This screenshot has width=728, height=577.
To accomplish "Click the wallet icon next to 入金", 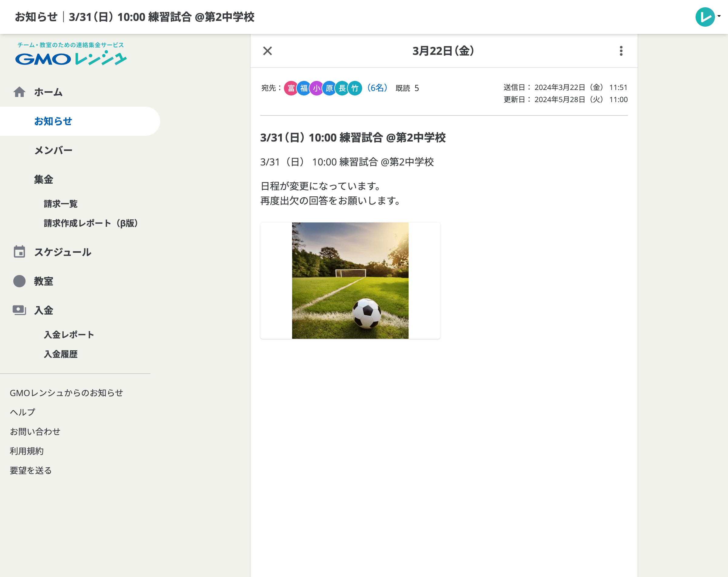I will [20, 310].
